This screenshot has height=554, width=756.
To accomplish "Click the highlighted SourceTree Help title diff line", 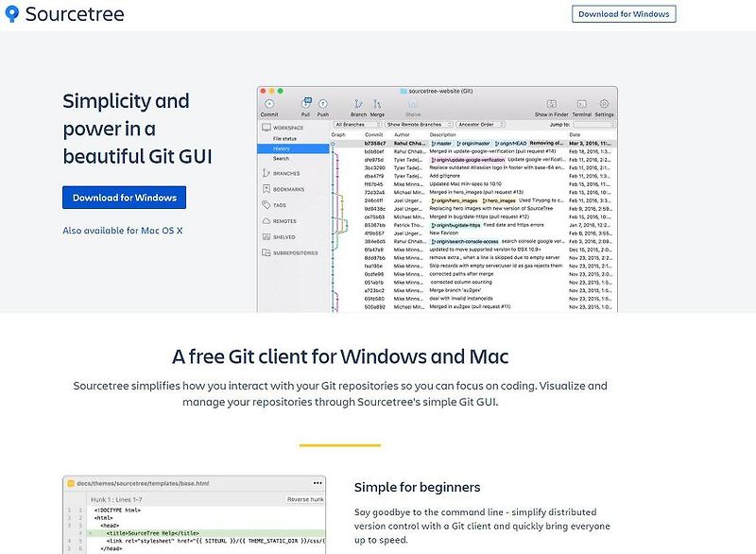I will click(206, 533).
